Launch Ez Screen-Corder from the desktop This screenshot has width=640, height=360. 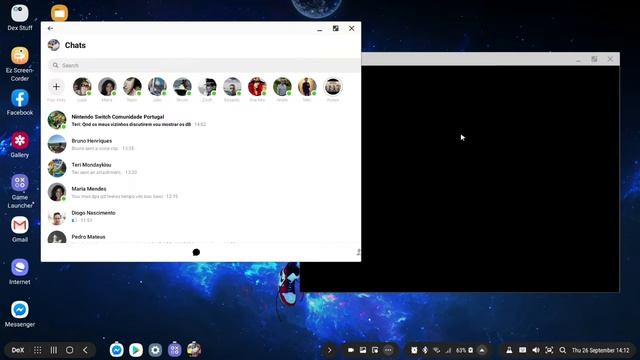pos(20,64)
